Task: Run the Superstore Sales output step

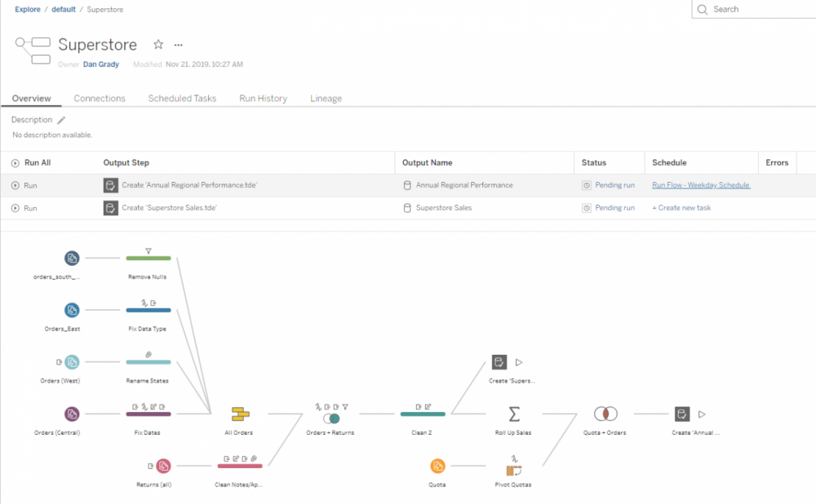Action: tap(24, 208)
